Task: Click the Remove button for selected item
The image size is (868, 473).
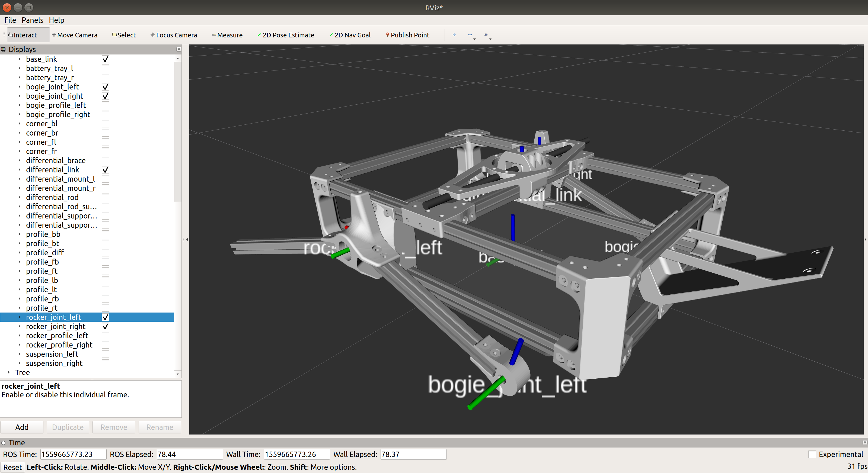Action: [x=113, y=427]
